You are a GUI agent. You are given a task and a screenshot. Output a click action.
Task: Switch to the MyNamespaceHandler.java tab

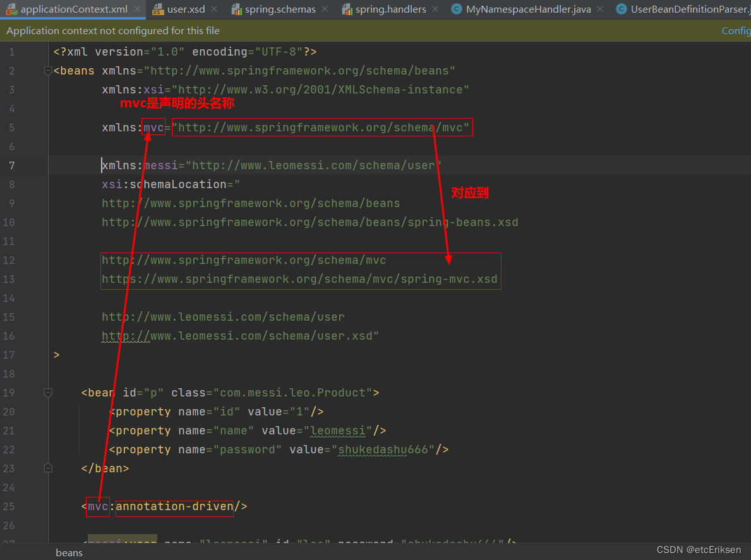tap(528, 9)
